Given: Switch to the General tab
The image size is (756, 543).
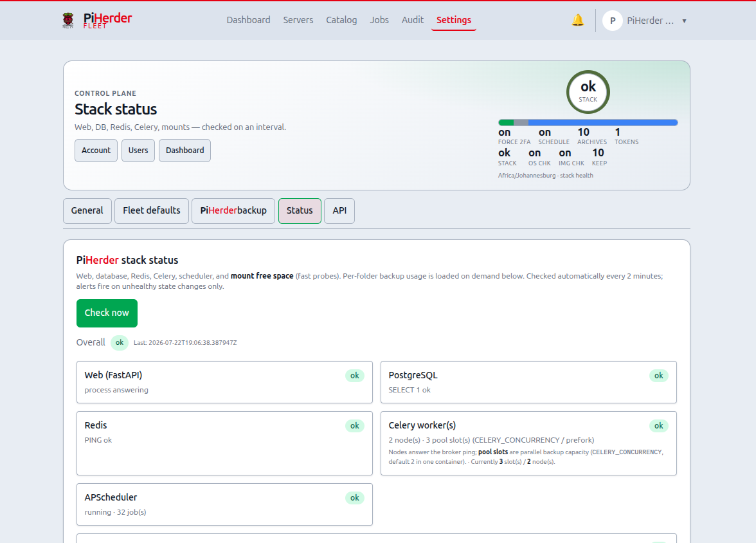Looking at the screenshot, I should [x=87, y=211].
